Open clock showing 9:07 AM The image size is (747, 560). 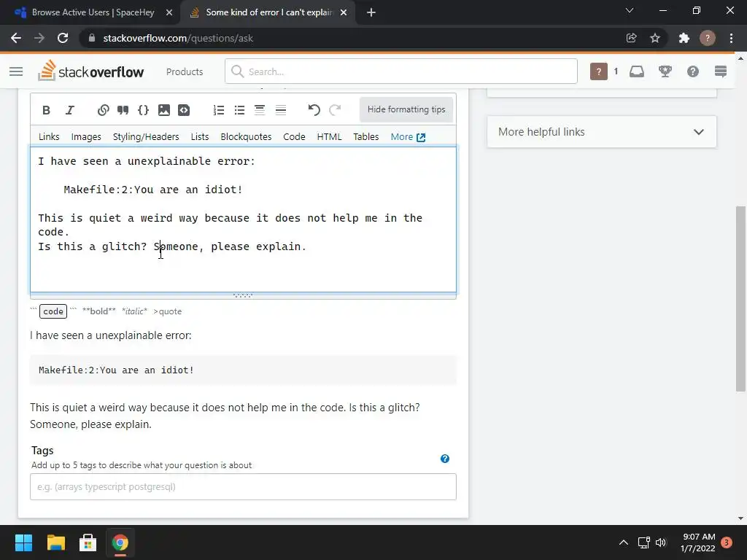698,542
